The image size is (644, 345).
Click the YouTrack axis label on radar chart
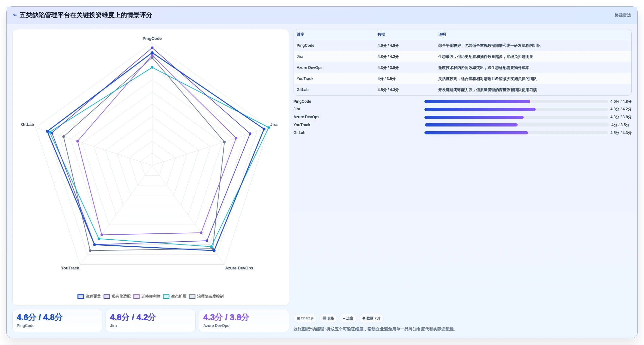click(70, 268)
